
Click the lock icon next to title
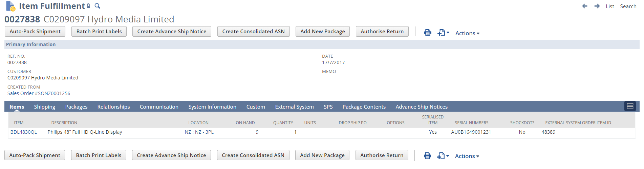tap(88, 6)
